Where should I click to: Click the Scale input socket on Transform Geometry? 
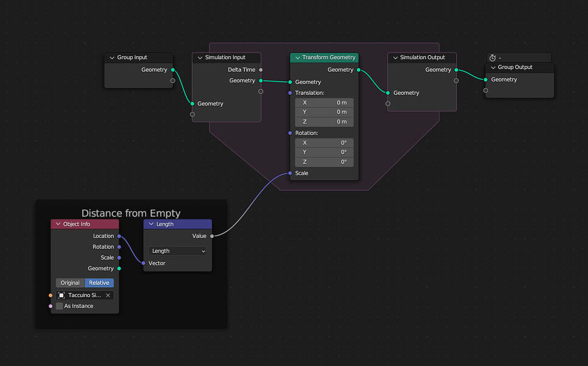pyautogui.click(x=290, y=174)
